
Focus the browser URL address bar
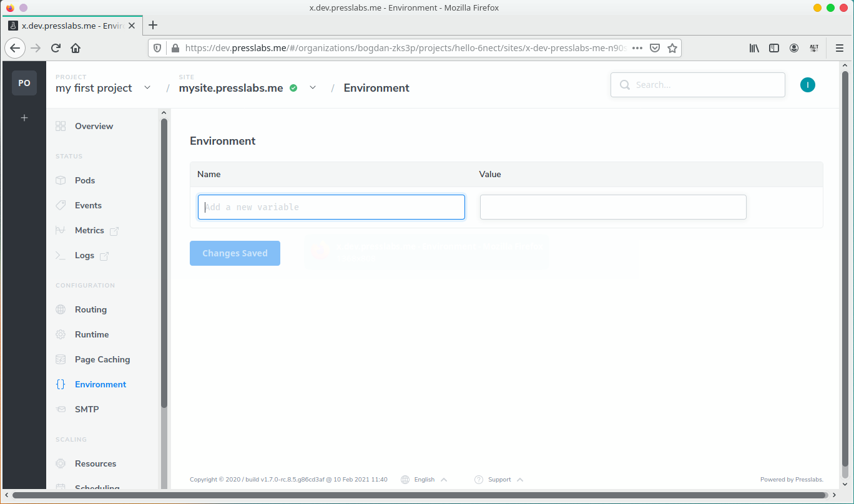click(406, 48)
